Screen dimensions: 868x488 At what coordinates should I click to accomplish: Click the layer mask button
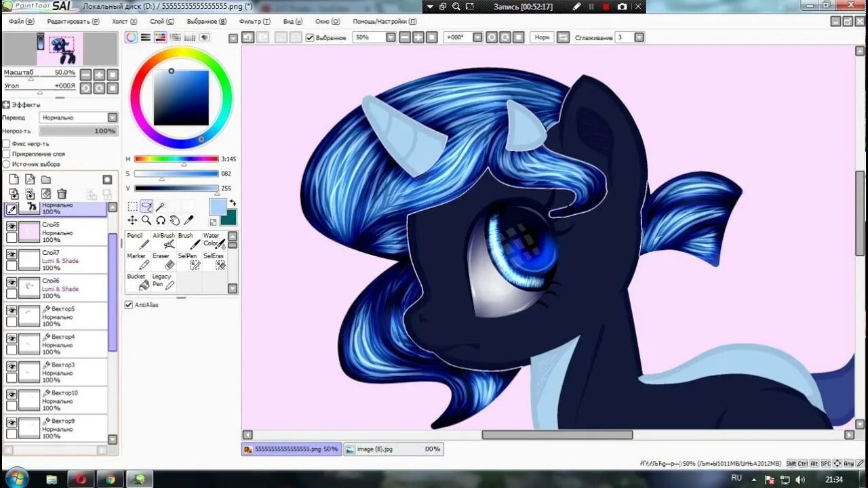click(x=107, y=180)
